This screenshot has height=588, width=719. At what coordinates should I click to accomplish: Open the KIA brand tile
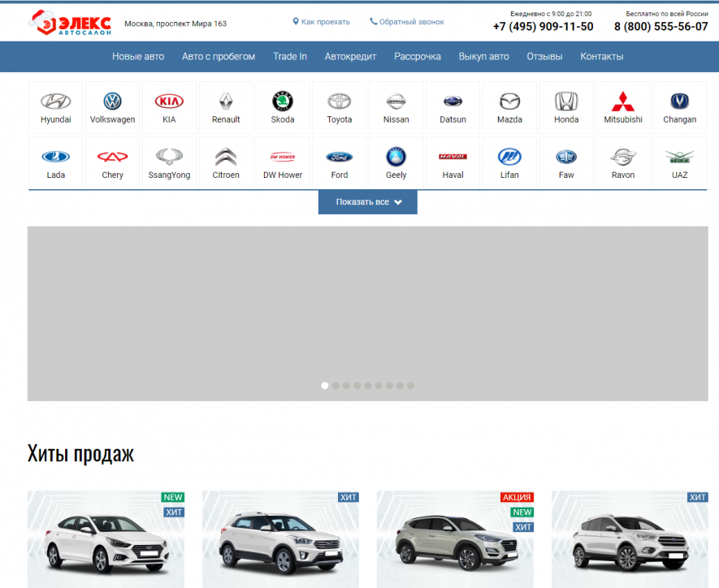(169, 107)
